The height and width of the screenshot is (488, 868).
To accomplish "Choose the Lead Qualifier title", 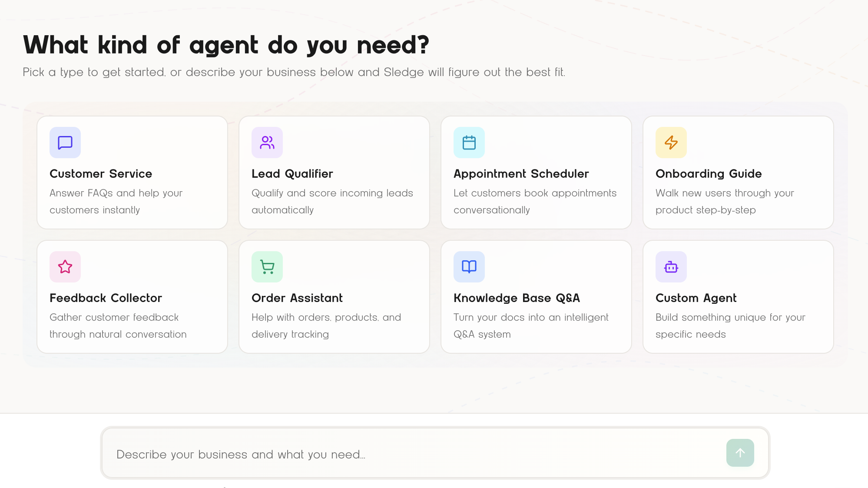I will [x=292, y=174].
